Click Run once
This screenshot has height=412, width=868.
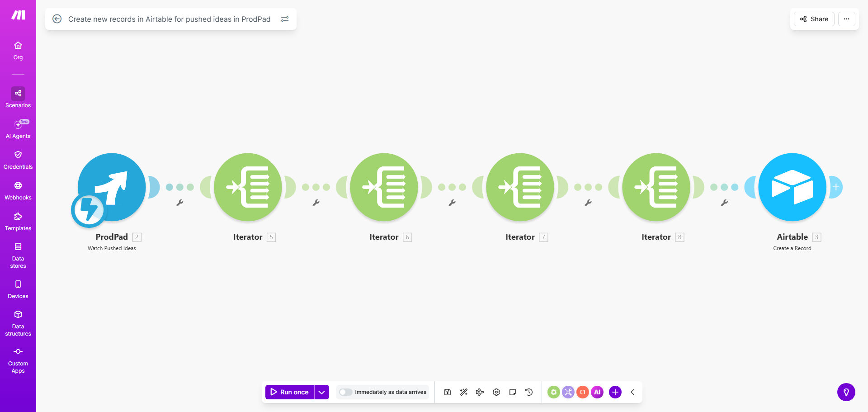[x=290, y=392]
